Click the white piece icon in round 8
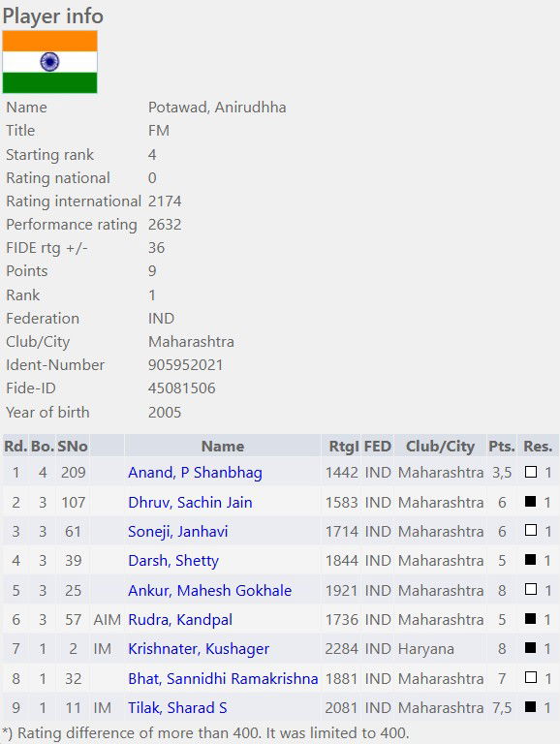The width and height of the screenshot is (560, 744). point(531,677)
